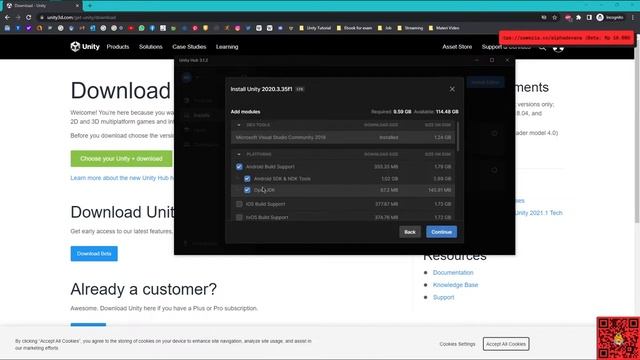Open a new browser tab
640x360 pixels.
click(x=89, y=6)
